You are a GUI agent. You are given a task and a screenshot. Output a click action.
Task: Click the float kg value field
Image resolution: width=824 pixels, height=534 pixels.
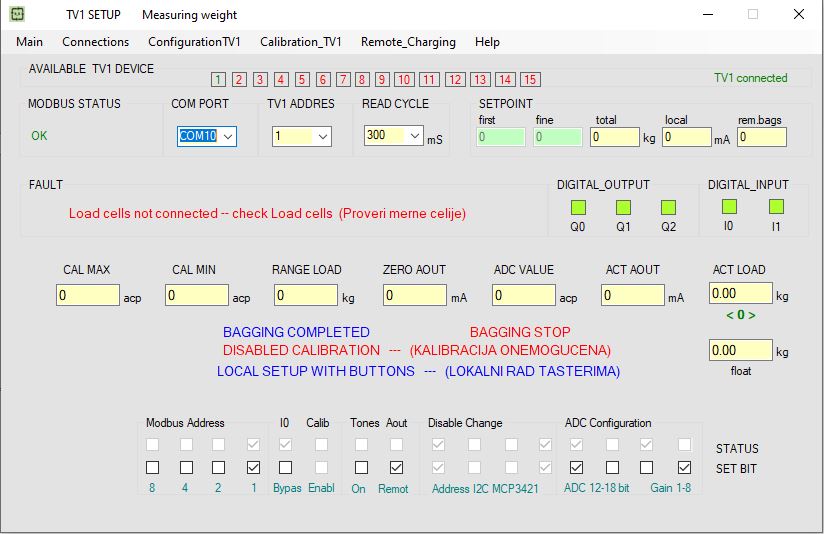pos(741,350)
